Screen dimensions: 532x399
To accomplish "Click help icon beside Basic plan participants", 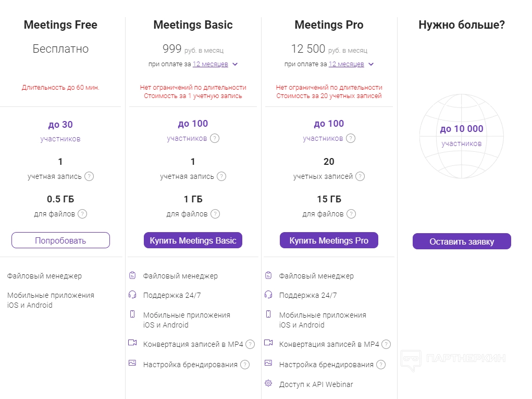I will [215, 138].
